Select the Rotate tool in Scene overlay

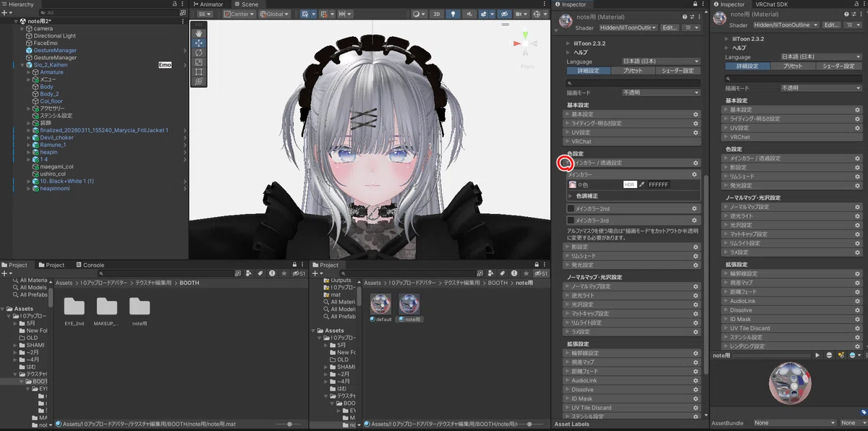click(199, 53)
